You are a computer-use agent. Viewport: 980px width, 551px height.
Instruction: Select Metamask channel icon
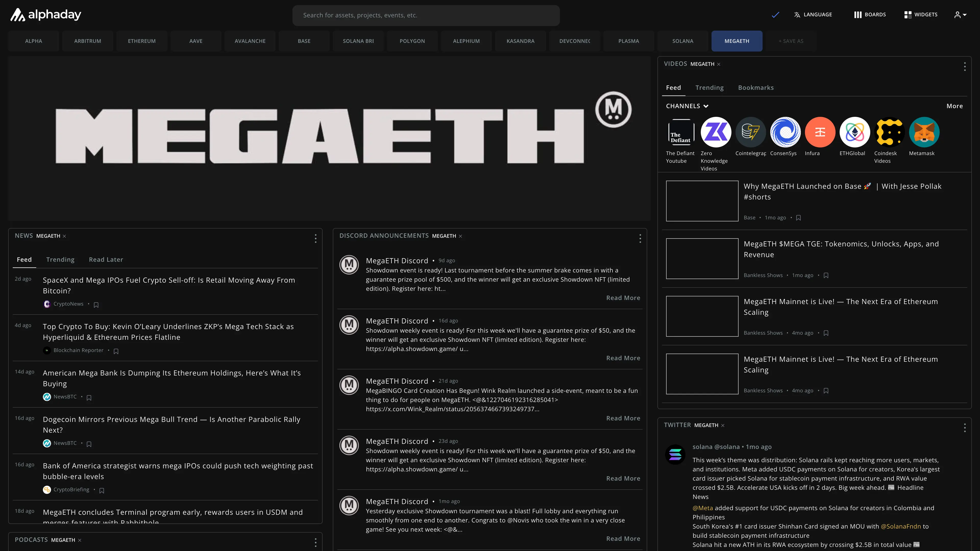click(x=924, y=132)
